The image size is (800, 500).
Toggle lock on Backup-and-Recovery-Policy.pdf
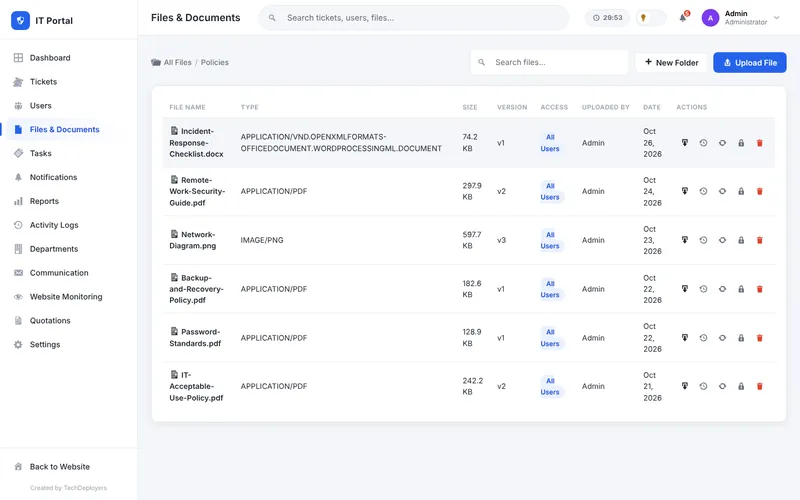741,289
